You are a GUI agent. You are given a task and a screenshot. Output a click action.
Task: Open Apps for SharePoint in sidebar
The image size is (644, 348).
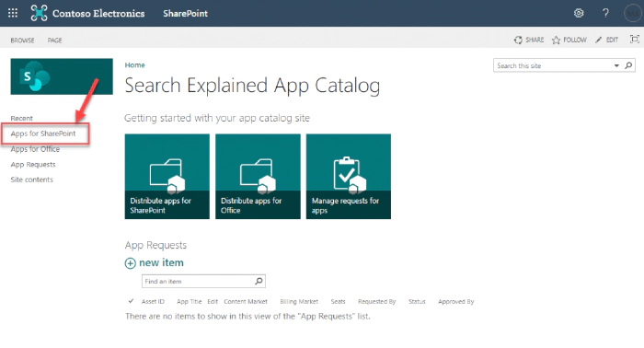[43, 133]
